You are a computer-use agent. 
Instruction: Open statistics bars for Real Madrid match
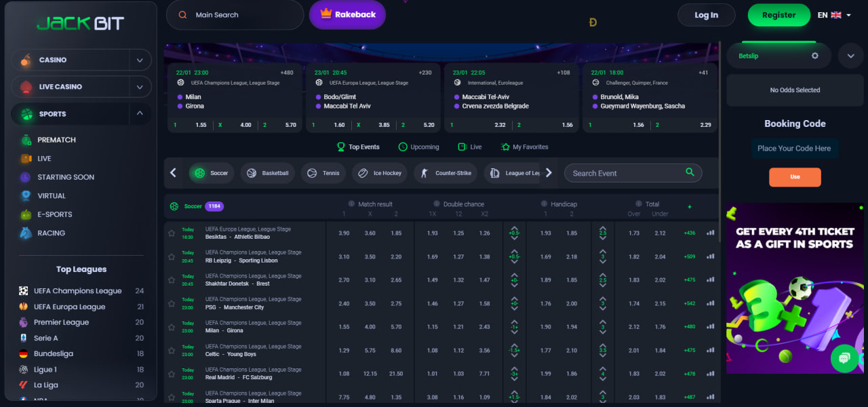(711, 373)
